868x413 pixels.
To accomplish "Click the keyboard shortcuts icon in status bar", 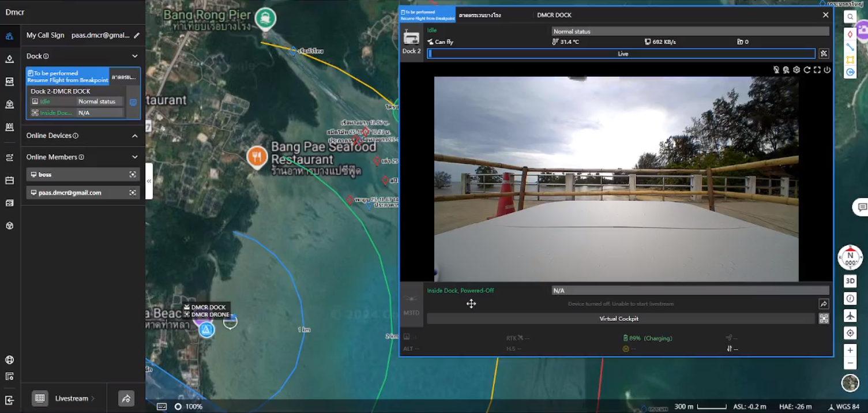I will click(161, 406).
